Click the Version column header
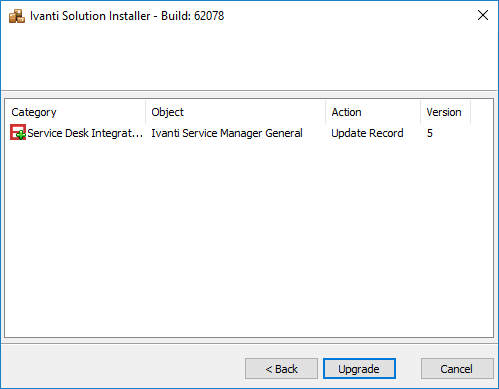Image resolution: width=499 pixels, height=389 pixels. 445,112
